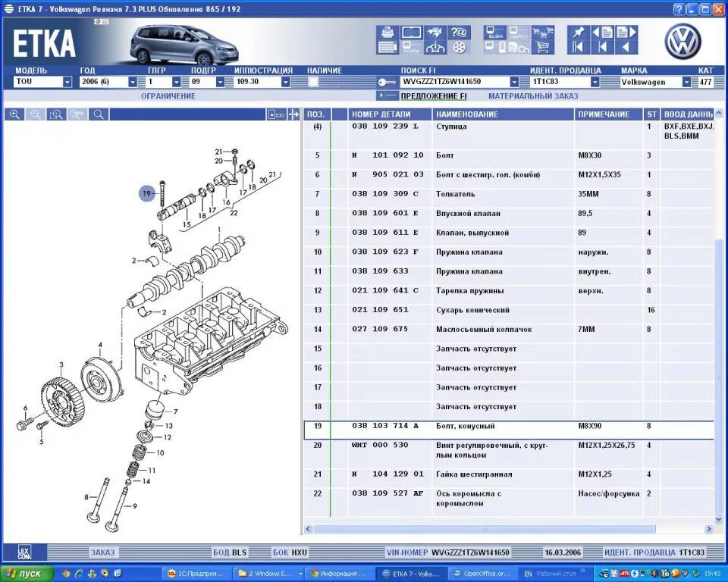728x582 pixels.
Task: Click the ПОЗ. column header
Action: click(x=317, y=114)
